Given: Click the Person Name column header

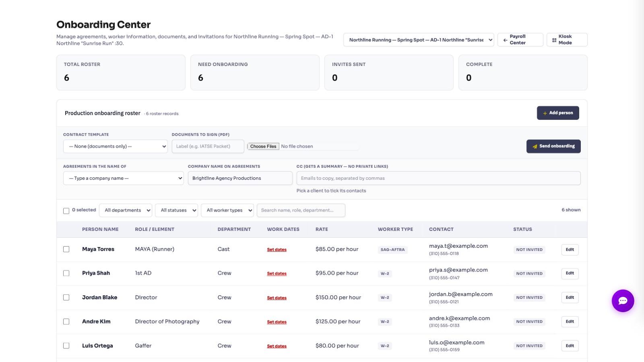Looking at the screenshot, I should pyautogui.click(x=100, y=229).
